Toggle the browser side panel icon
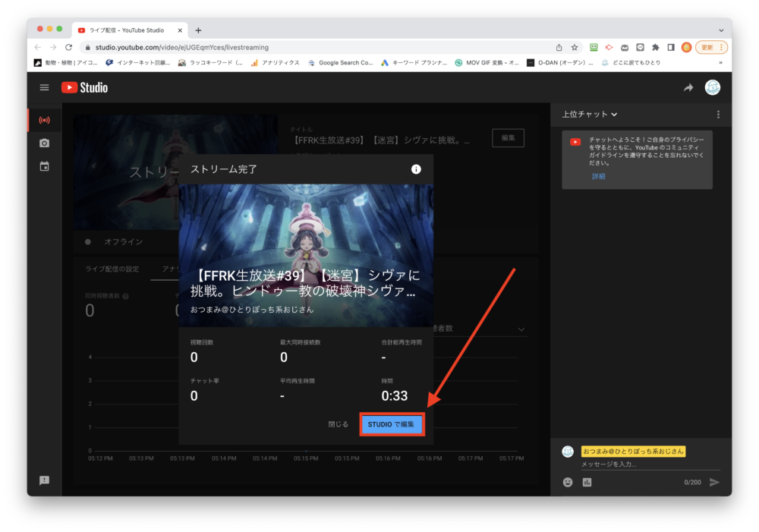759x532 pixels. point(671,48)
